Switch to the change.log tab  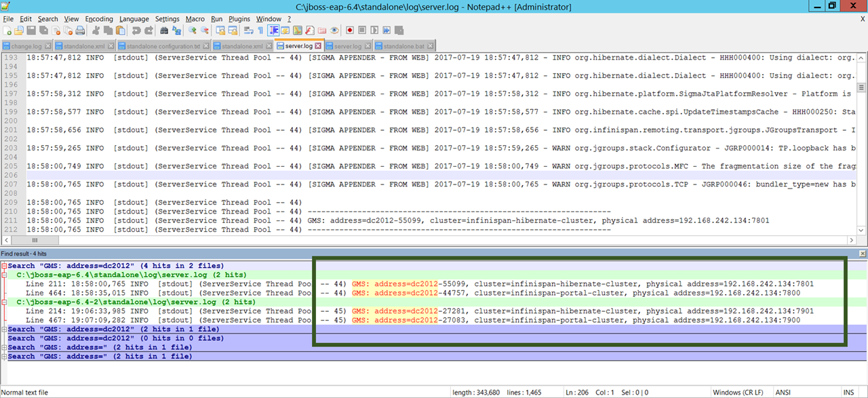[x=26, y=46]
